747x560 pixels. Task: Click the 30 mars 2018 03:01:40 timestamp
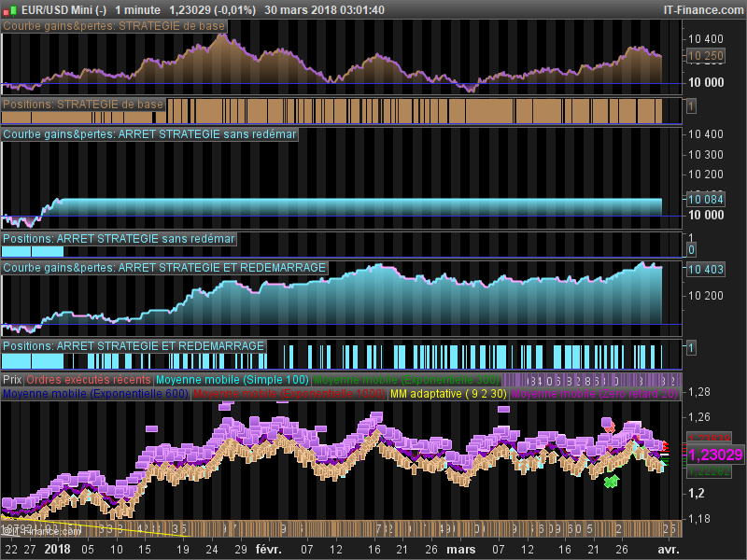324,10
